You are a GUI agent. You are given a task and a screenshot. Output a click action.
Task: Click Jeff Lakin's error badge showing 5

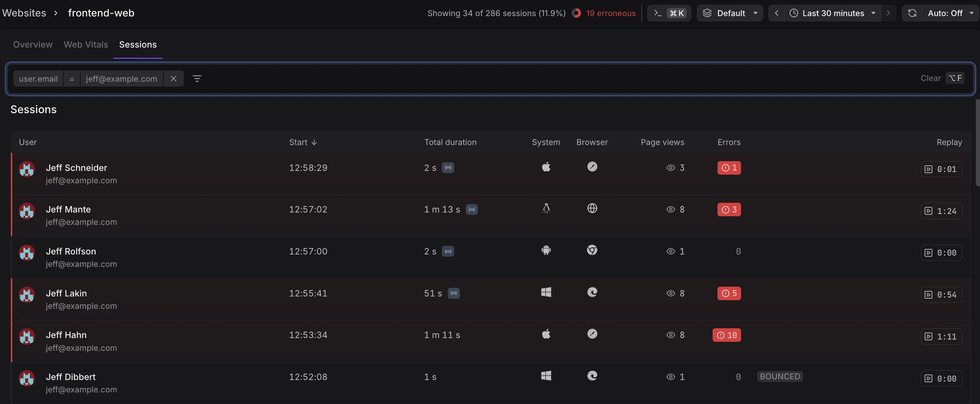click(x=729, y=293)
